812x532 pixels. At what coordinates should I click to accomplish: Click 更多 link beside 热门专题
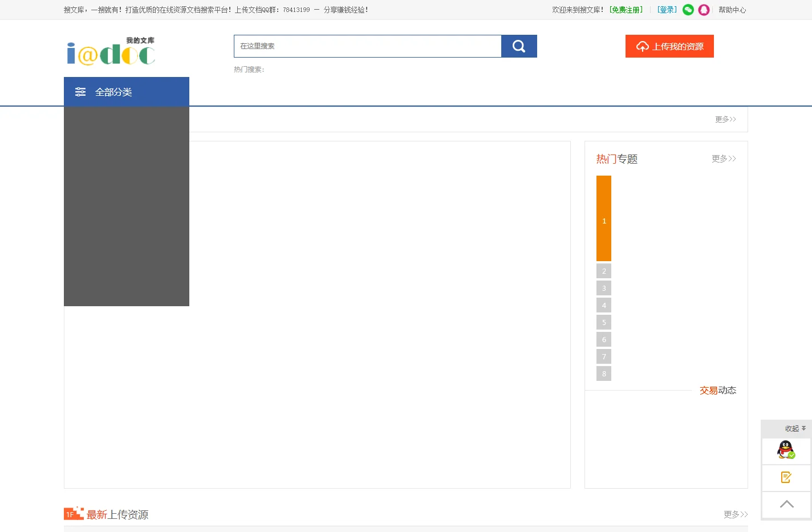[724, 159]
